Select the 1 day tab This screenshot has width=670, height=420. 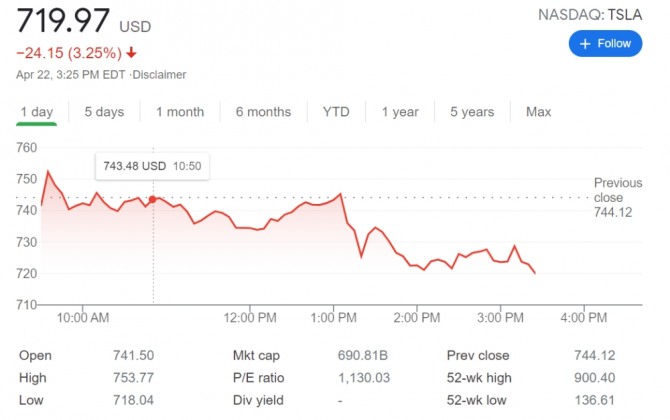click(x=36, y=112)
